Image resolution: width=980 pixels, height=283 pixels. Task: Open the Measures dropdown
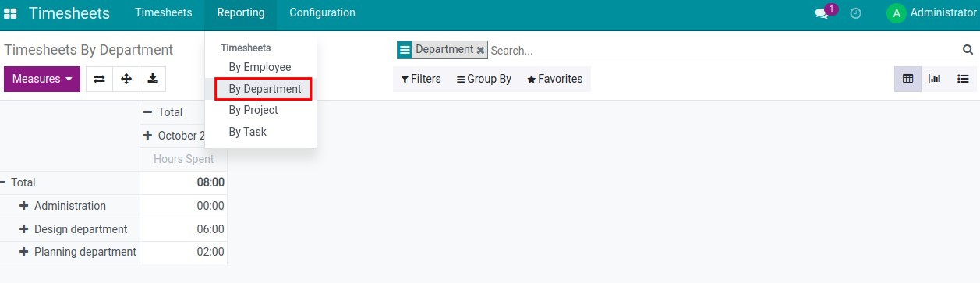[x=42, y=79]
